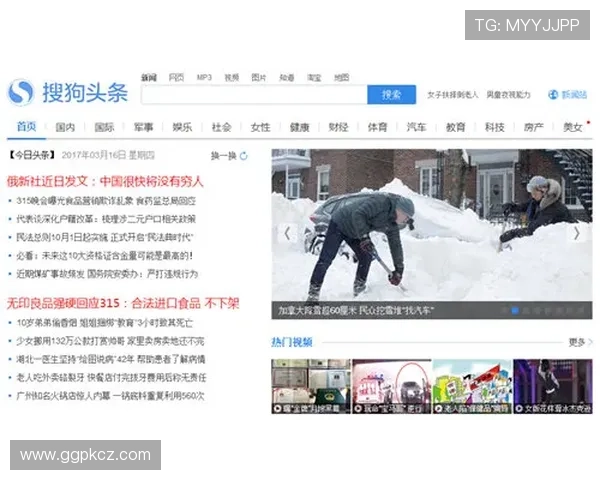This screenshot has height=480, width=600.
Task: Play the 女孩花样滑冰 video thumbnail
Action: point(553,387)
